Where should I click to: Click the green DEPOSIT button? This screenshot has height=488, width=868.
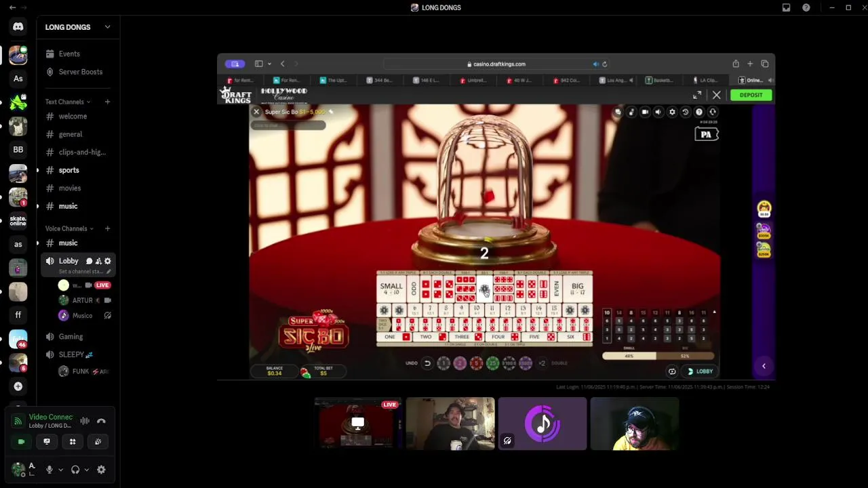[751, 95]
